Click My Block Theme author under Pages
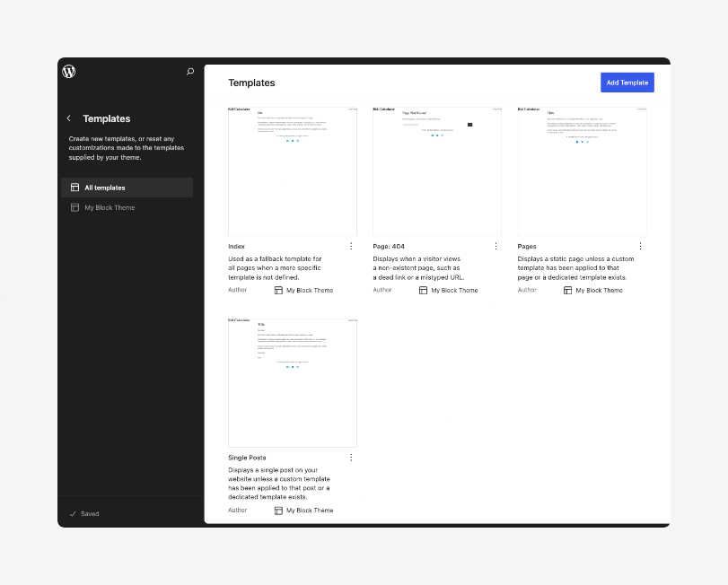Screen dimensions: 728x585 click(x=600, y=291)
